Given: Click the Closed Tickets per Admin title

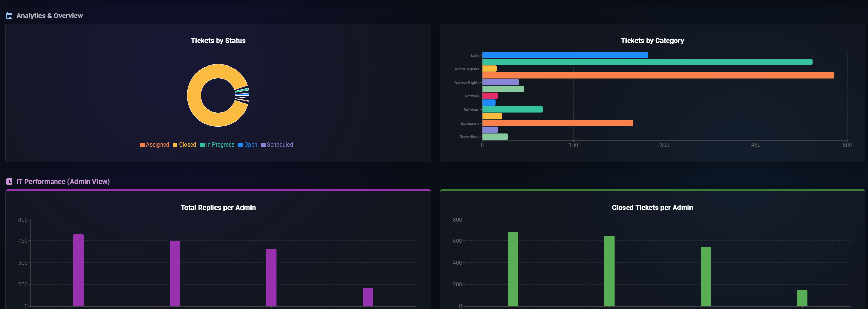Looking at the screenshot, I should tap(652, 208).
